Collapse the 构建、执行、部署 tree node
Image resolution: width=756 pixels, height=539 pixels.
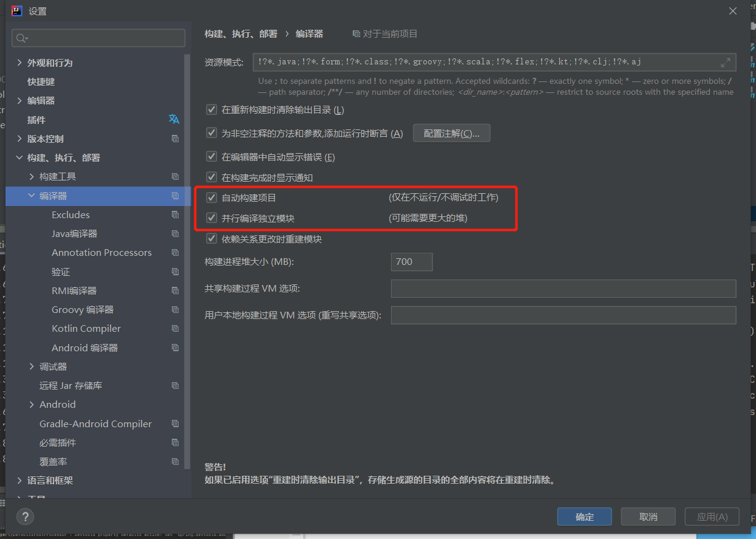(19, 157)
